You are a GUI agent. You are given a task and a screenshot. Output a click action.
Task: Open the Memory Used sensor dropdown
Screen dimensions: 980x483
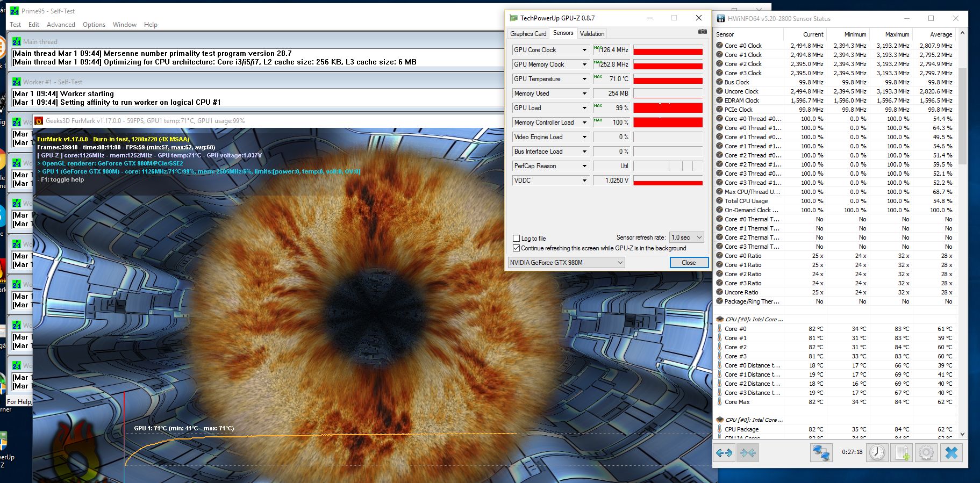(x=584, y=93)
